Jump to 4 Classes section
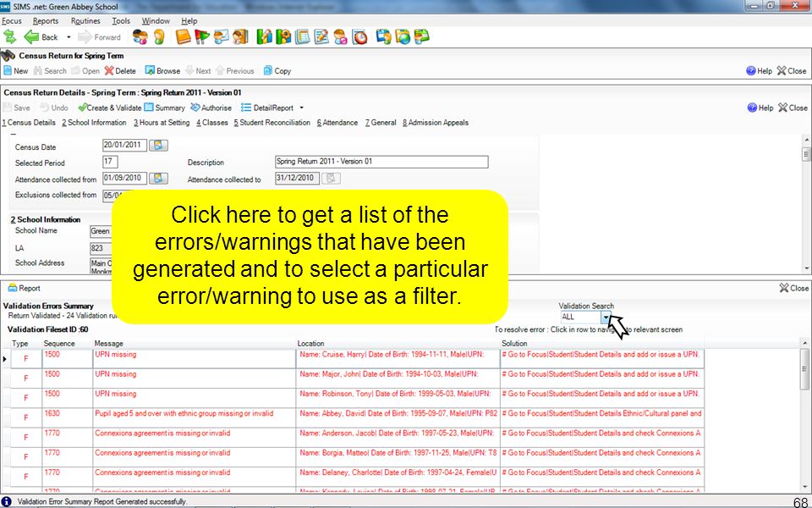The width and height of the screenshot is (812, 508). pos(212,123)
